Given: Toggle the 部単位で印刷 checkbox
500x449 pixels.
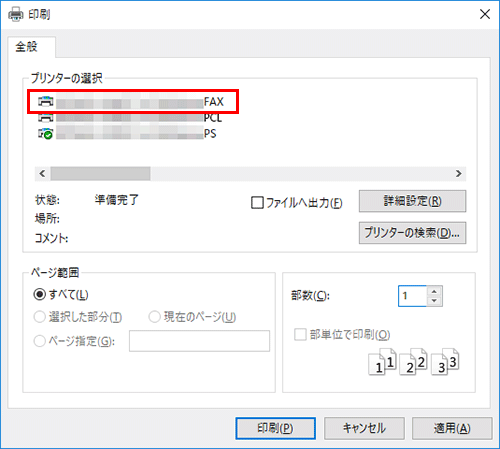Looking at the screenshot, I should 300,334.
